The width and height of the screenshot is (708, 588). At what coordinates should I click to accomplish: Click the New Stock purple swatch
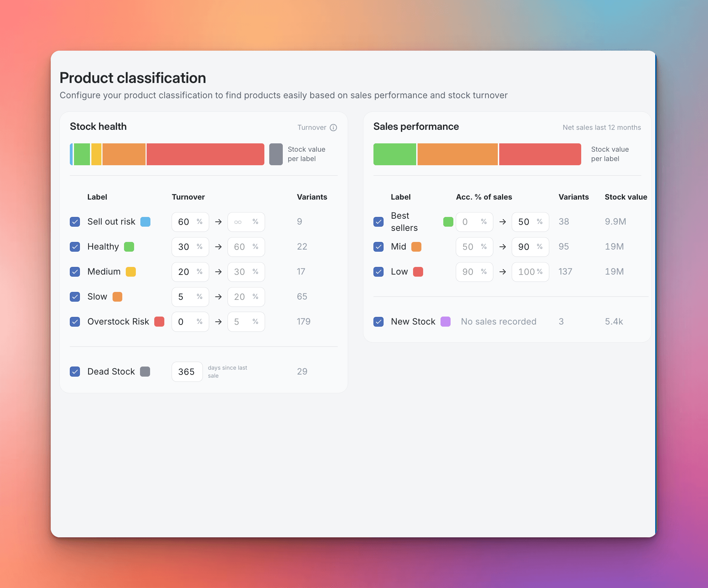coord(445,322)
